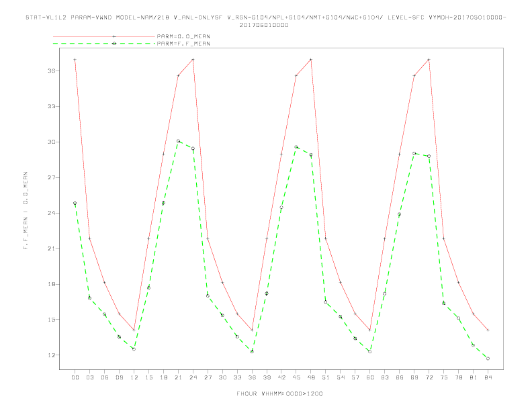Click y-axis tick label 27

click(52, 177)
